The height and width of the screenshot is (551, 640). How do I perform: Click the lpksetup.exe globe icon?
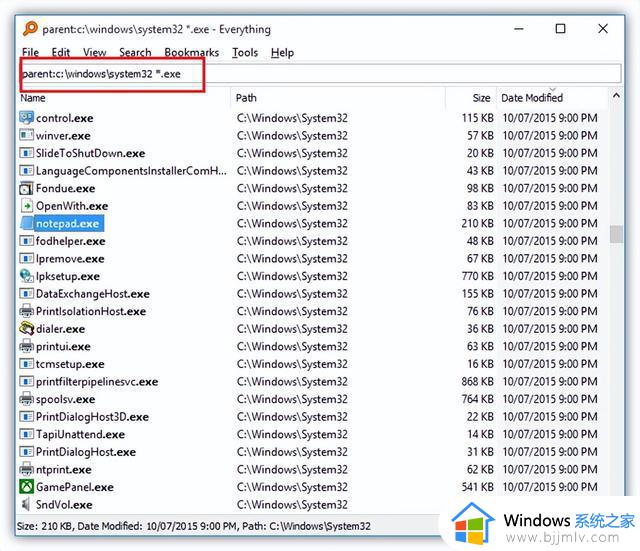click(x=27, y=276)
